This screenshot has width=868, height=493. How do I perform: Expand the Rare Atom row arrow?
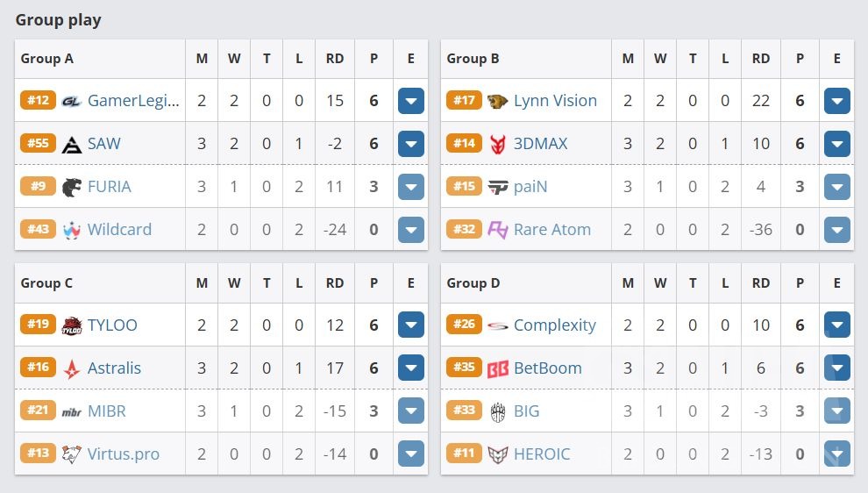[x=836, y=230]
